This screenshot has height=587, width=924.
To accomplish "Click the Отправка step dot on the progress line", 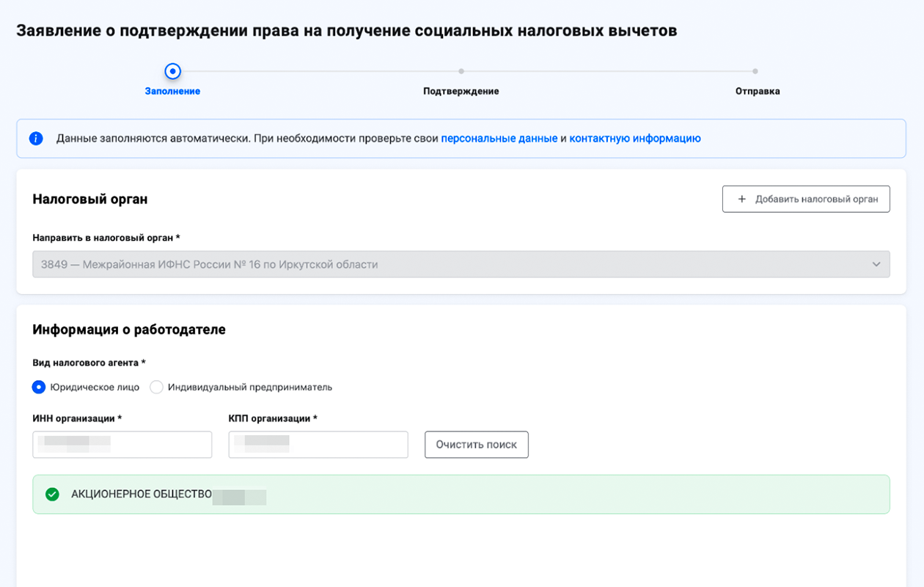I will pos(755,71).
